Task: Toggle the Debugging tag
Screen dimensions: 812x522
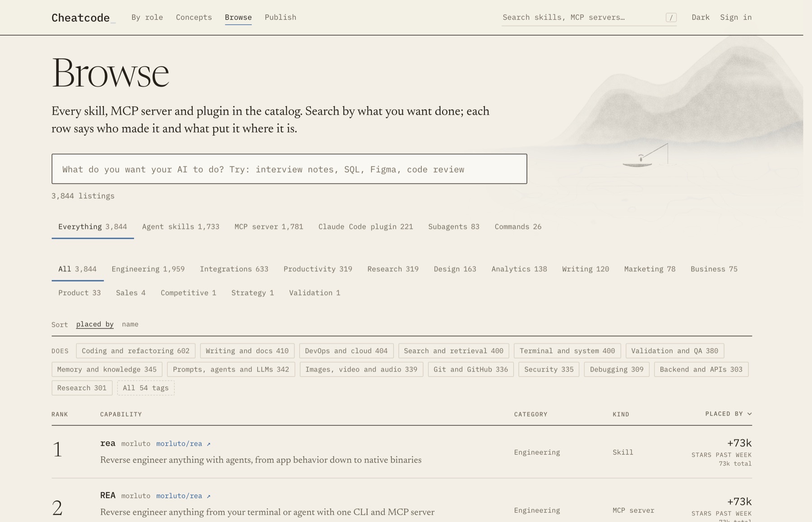Action: point(617,369)
